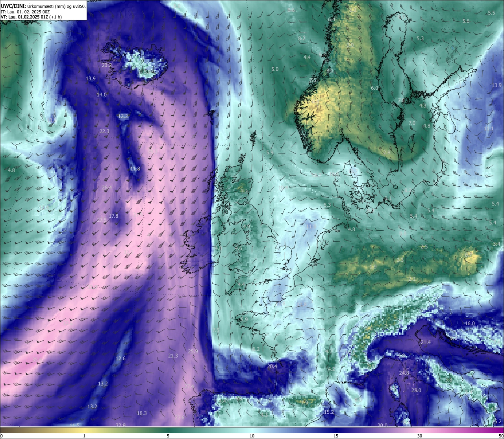504x439 pixels.
Task: Click the 20.0 value at the bottom
Action: coord(382,425)
